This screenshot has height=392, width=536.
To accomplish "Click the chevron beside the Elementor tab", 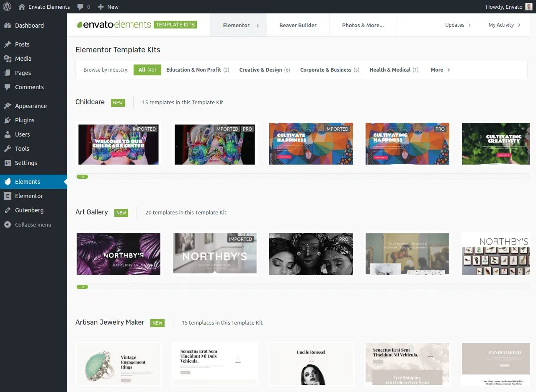I will coord(258,26).
